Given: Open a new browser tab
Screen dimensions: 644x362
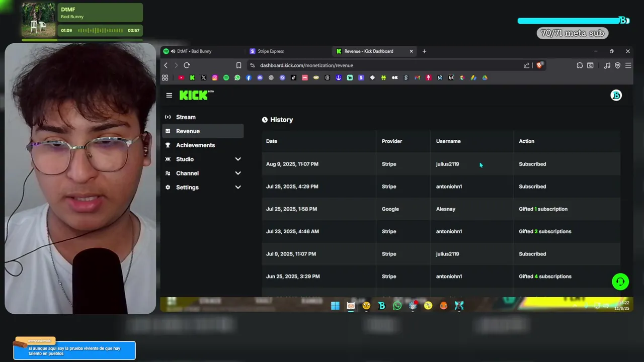Looking at the screenshot, I should click(x=424, y=51).
